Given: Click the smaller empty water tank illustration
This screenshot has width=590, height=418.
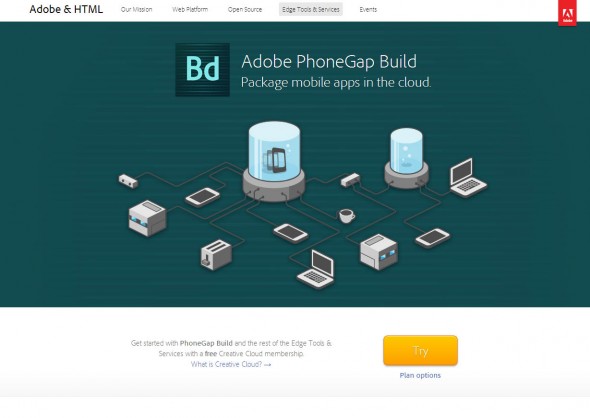Looking at the screenshot, I should [406, 158].
